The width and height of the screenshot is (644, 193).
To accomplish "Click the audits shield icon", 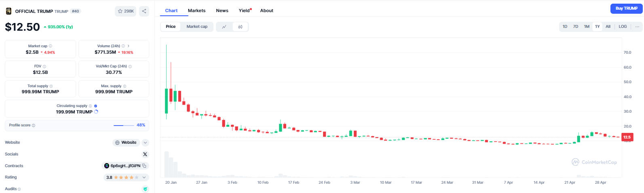I will click(145, 189).
